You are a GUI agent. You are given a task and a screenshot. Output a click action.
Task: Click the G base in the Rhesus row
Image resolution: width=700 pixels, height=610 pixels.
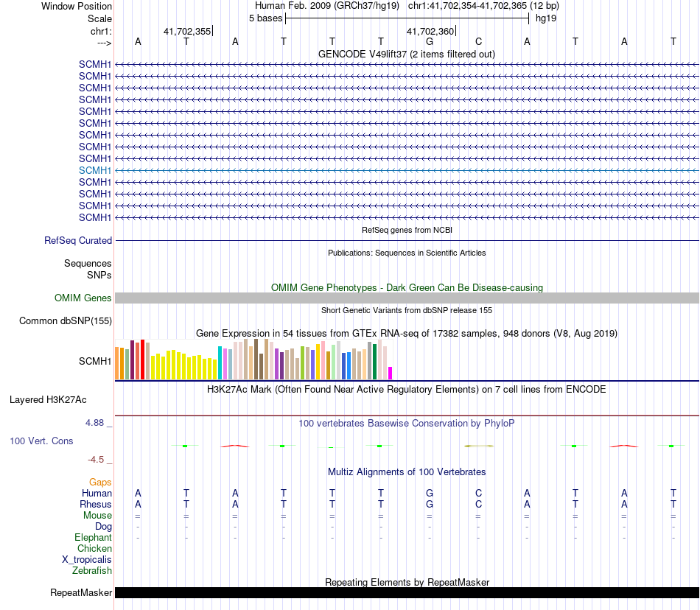pos(430,504)
